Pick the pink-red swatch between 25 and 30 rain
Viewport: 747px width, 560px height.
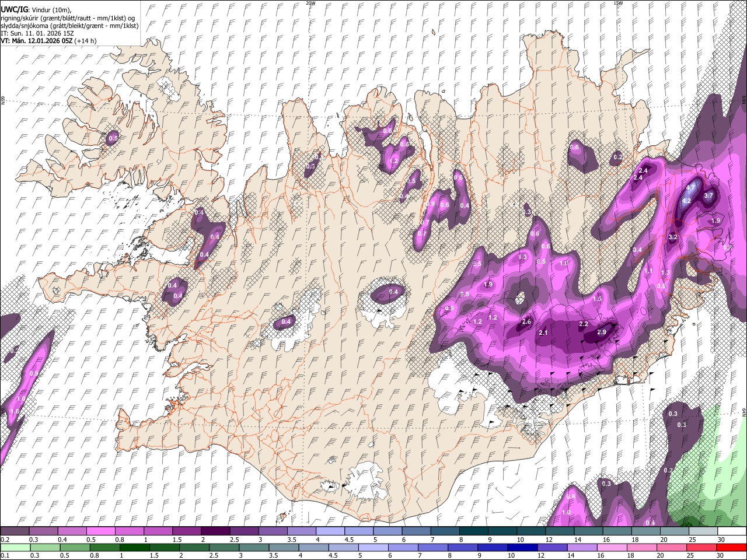click(702, 547)
